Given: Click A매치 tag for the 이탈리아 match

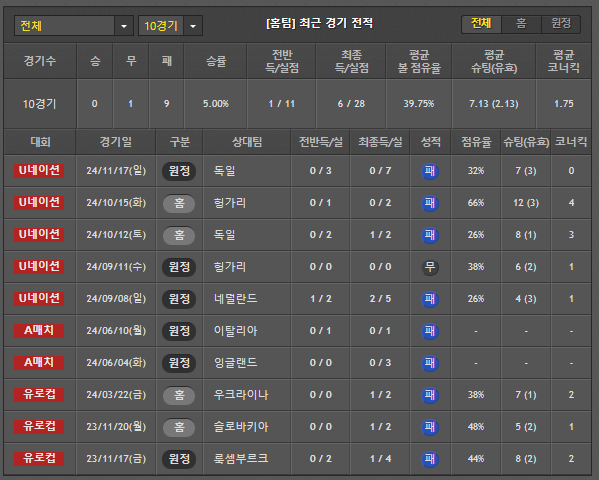Looking at the screenshot, I should 39,331.
